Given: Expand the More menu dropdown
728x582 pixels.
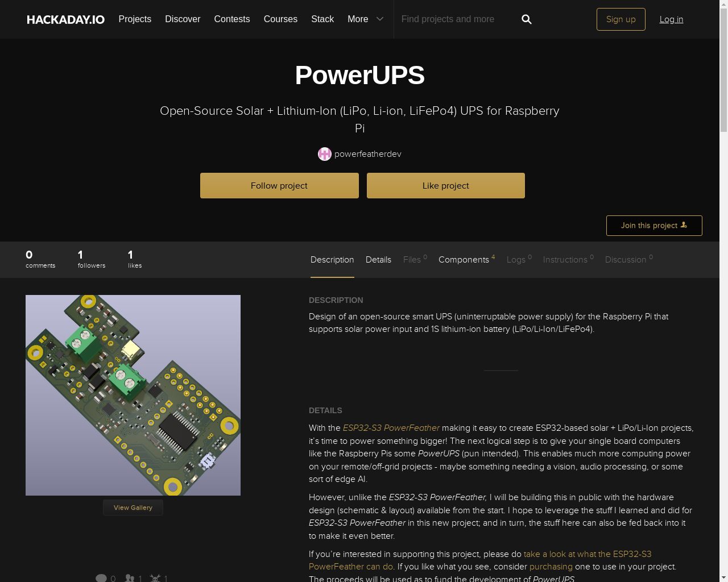Looking at the screenshot, I should point(366,19).
